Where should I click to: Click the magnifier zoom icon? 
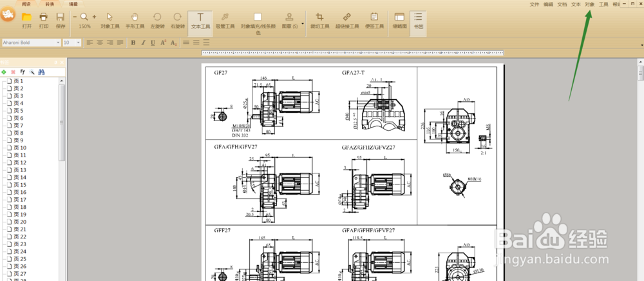(84, 17)
